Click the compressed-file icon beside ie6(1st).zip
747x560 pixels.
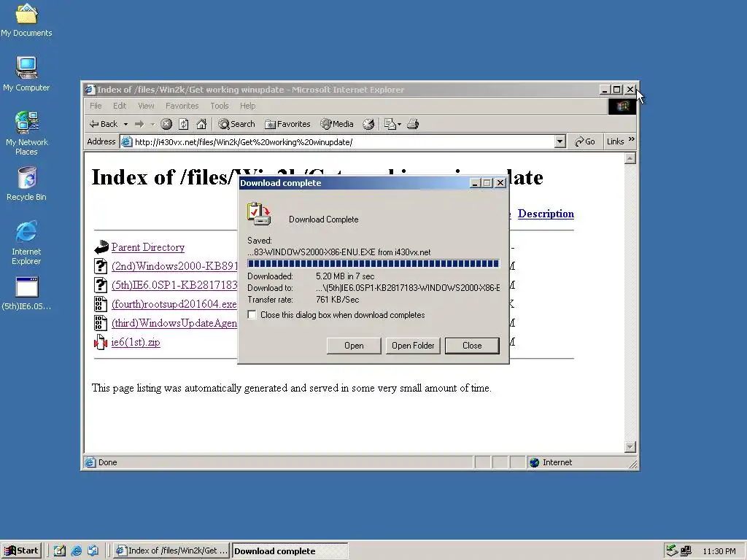(101, 342)
